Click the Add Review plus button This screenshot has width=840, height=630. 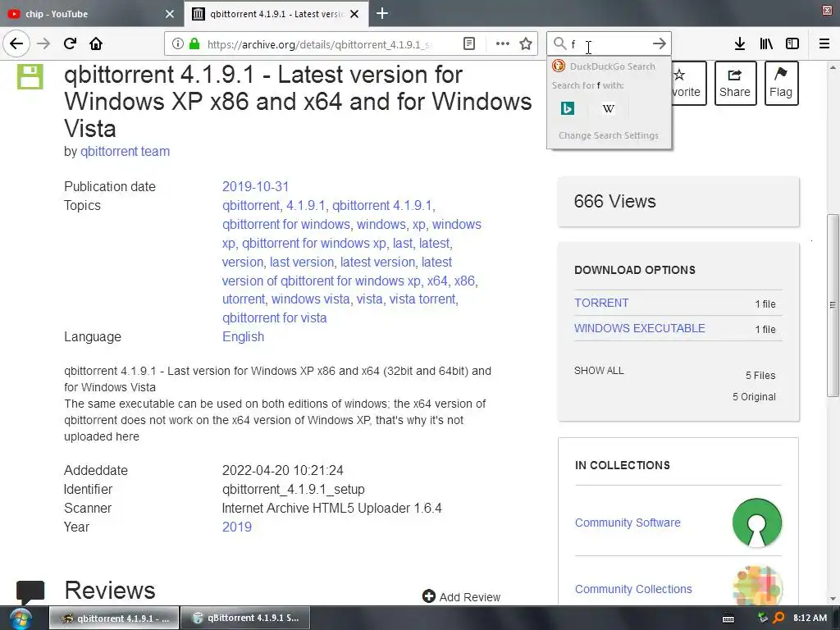[461, 597]
